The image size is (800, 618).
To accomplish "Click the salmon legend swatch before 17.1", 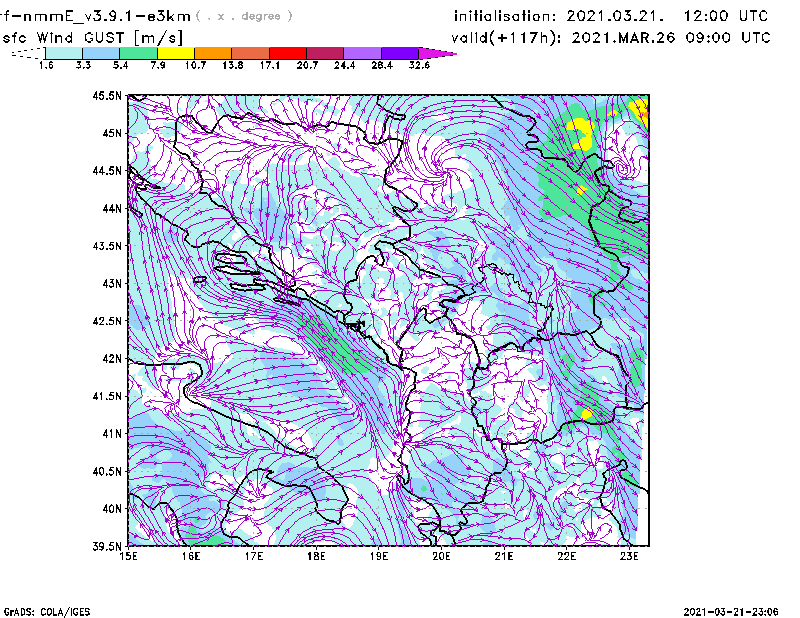I will pyautogui.click(x=251, y=53).
